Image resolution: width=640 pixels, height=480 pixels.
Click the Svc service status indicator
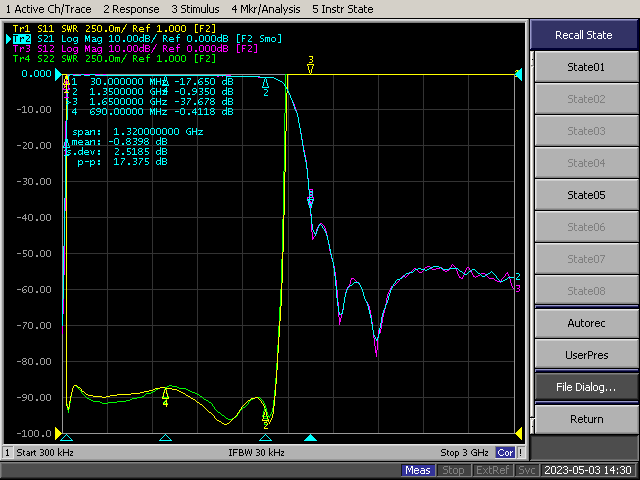[527, 470]
